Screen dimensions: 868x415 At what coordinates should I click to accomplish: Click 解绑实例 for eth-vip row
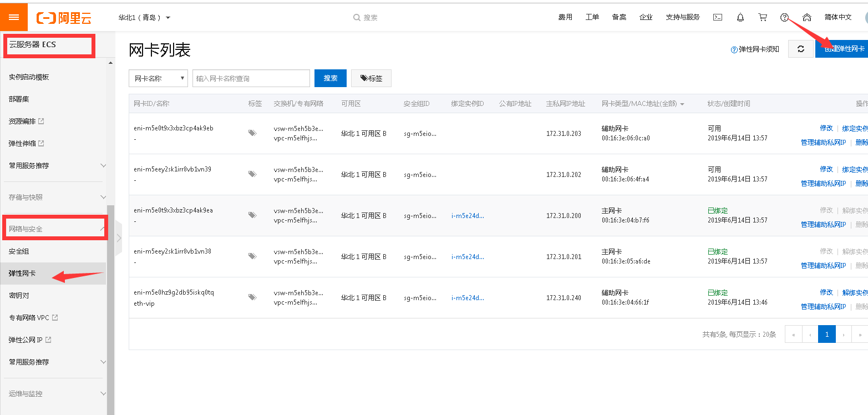point(855,292)
